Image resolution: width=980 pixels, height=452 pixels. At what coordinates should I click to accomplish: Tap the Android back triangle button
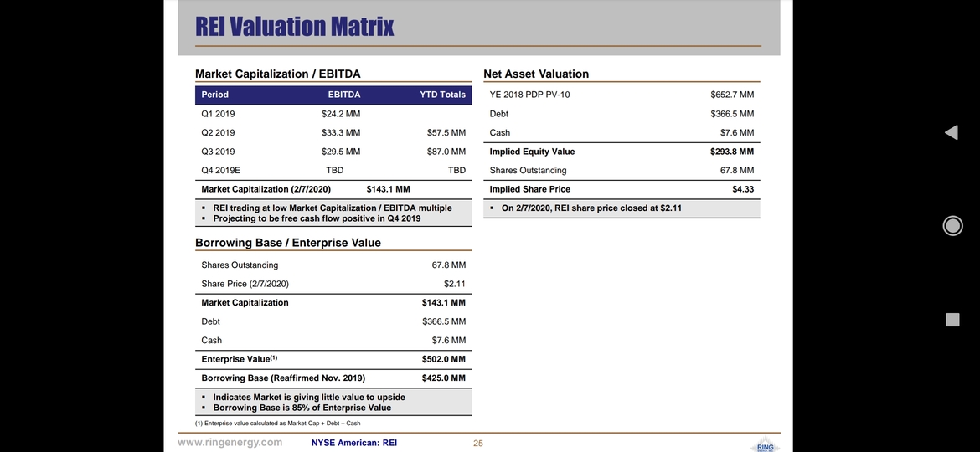point(952,132)
